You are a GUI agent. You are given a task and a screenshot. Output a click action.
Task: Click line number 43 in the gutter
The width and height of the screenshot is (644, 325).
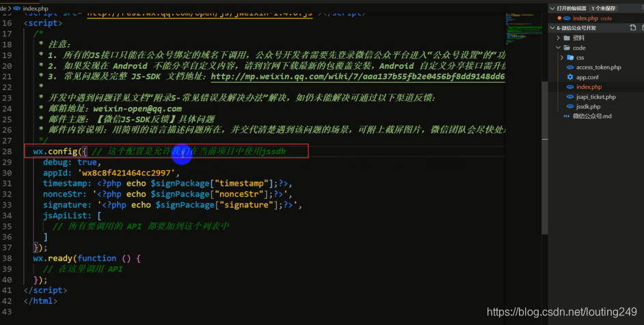coord(7,311)
